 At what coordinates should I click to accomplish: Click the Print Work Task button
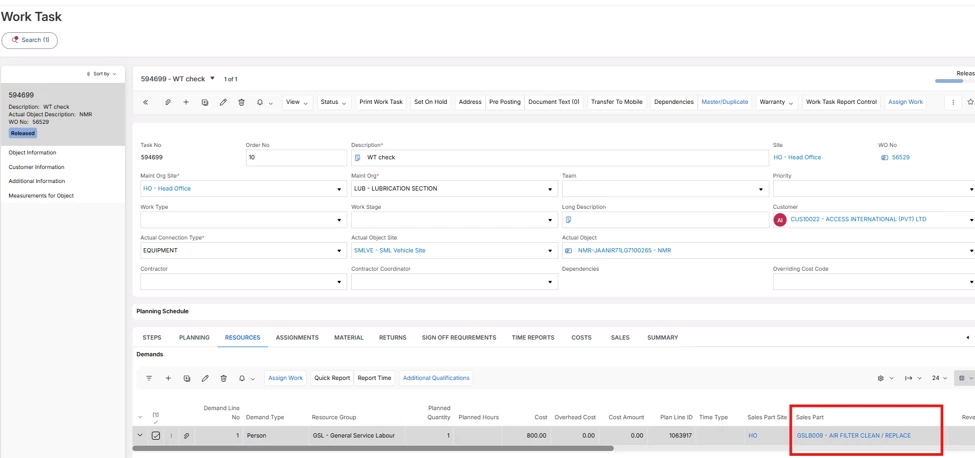(x=381, y=102)
